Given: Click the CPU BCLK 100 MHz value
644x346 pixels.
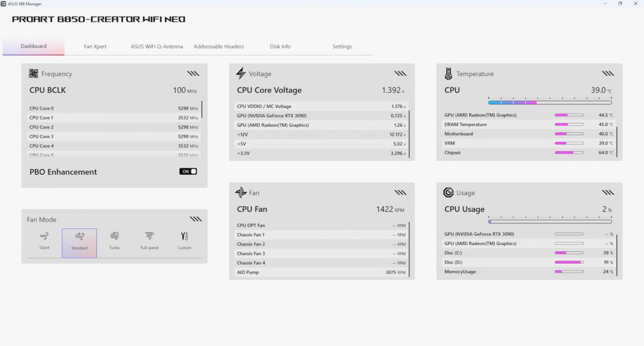Looking at the screenshot, I should pyautogui.click(x=185, y=91).
